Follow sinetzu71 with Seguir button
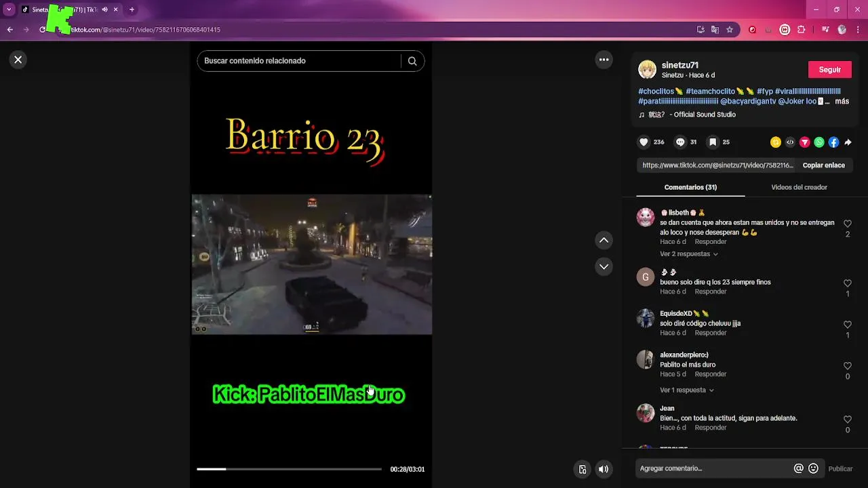The image size is (868, 488). [830, 70]
